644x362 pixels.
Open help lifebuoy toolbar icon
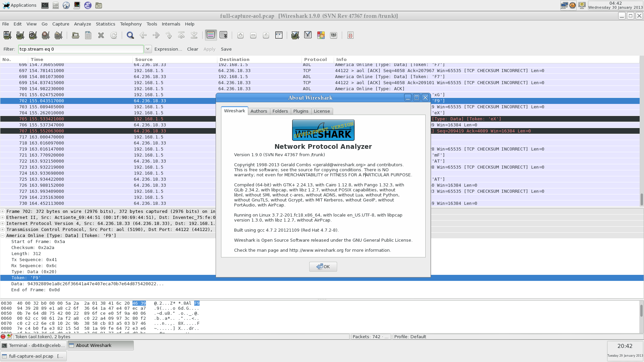(x=351, y=35)
